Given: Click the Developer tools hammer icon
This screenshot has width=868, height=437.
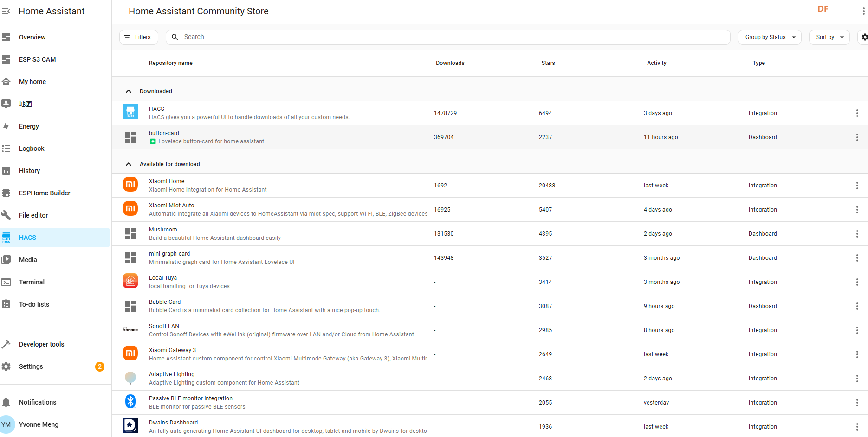Looking at the screenshot, I should point(6,344).
